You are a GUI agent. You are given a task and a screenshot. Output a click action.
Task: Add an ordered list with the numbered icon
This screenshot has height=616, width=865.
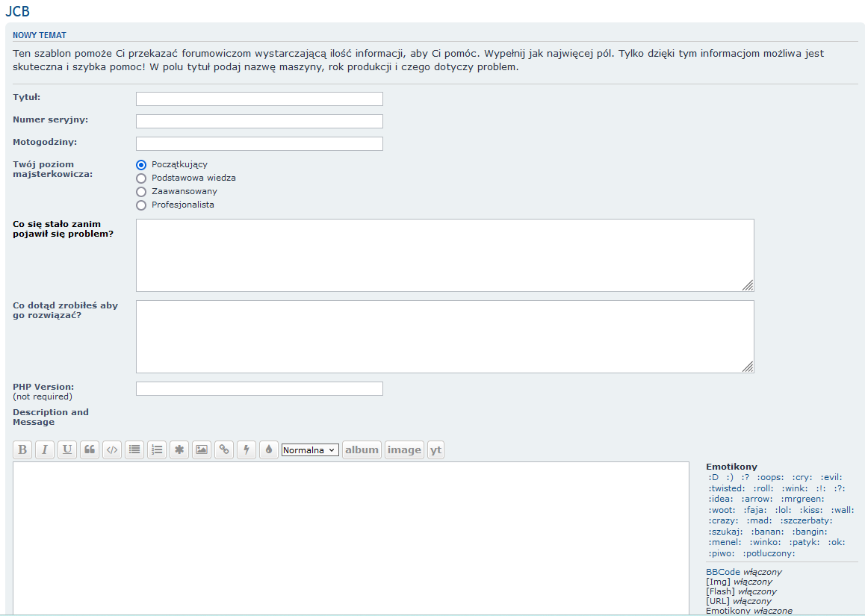coord(157,450)
